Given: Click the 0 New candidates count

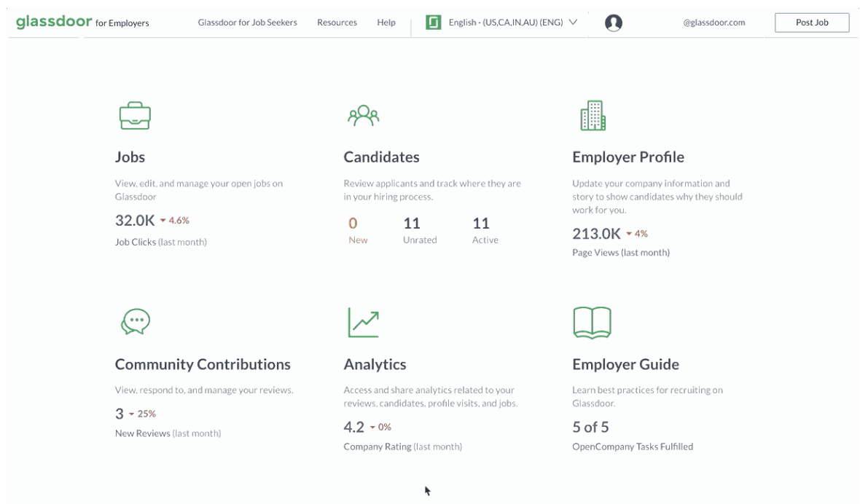Looking at the screenshot, I should tap(353, 223).
